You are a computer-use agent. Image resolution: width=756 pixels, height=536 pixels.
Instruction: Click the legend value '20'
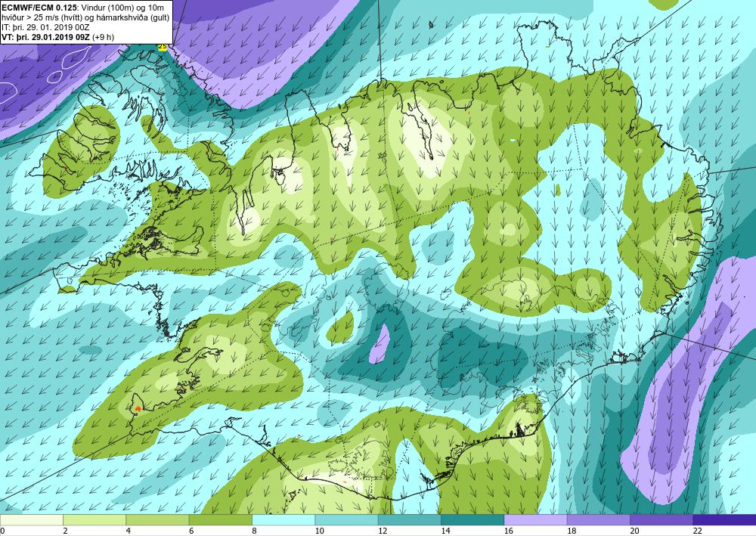point(634,531)
